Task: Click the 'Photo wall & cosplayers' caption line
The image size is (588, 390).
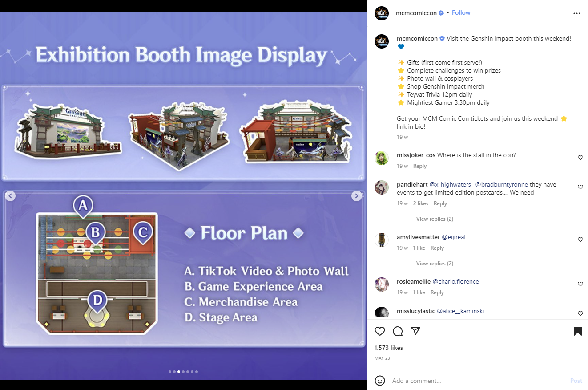Action: [440, 78]
